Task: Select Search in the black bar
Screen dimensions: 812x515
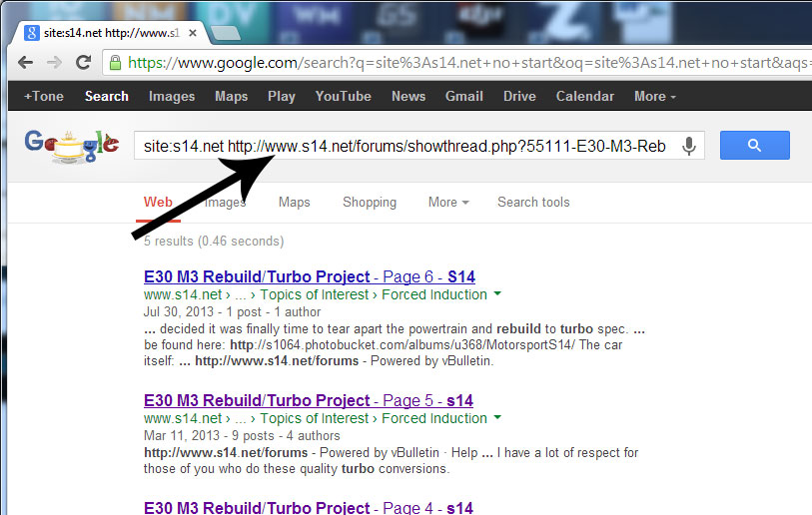Action: (x=107, y=96)
